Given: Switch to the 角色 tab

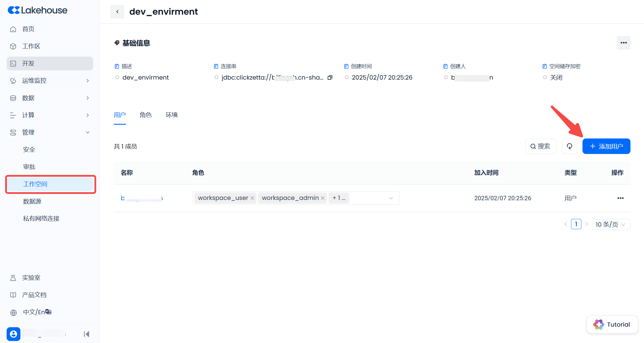Looking at the screenshot, I should click(x=145, y=115).
